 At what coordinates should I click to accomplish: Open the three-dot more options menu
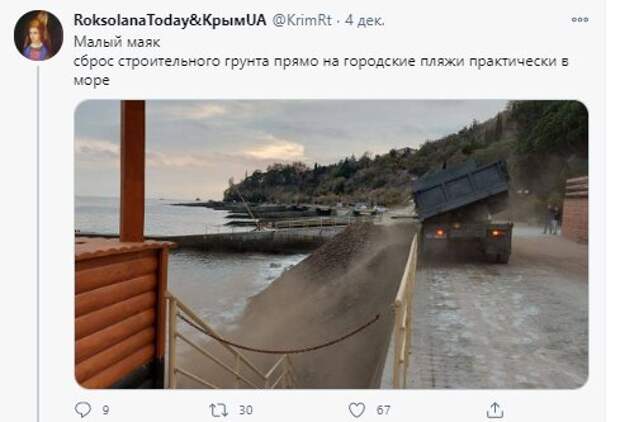[x=580, y=19]
